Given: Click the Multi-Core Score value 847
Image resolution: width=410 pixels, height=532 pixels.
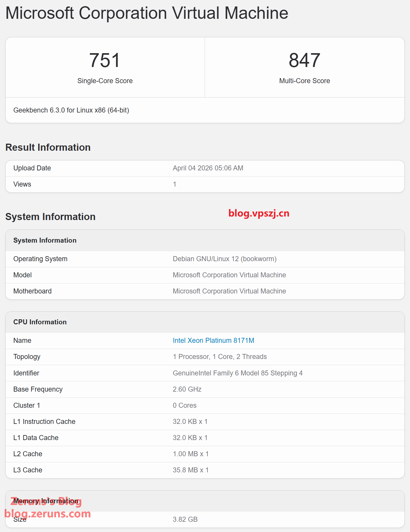Looking at the screenshot, I should click(x=304, y=61).
